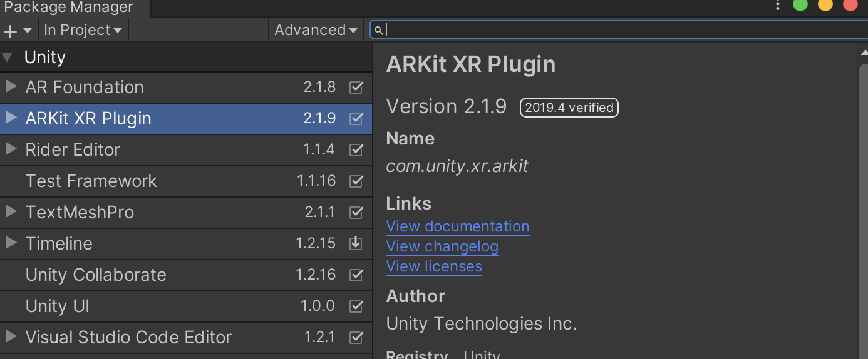
Task: Open the View licenses link
Action: pos(434,266)
